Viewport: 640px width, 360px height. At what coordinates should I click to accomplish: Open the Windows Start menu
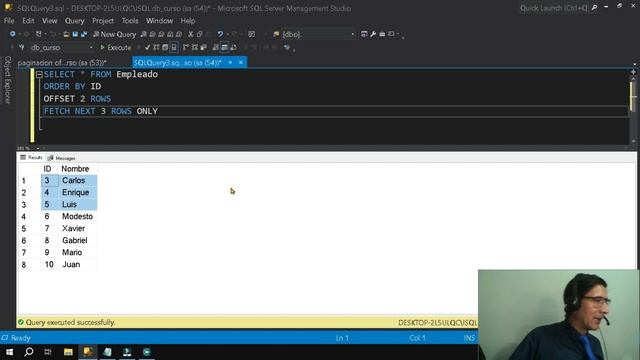[9, 352]
